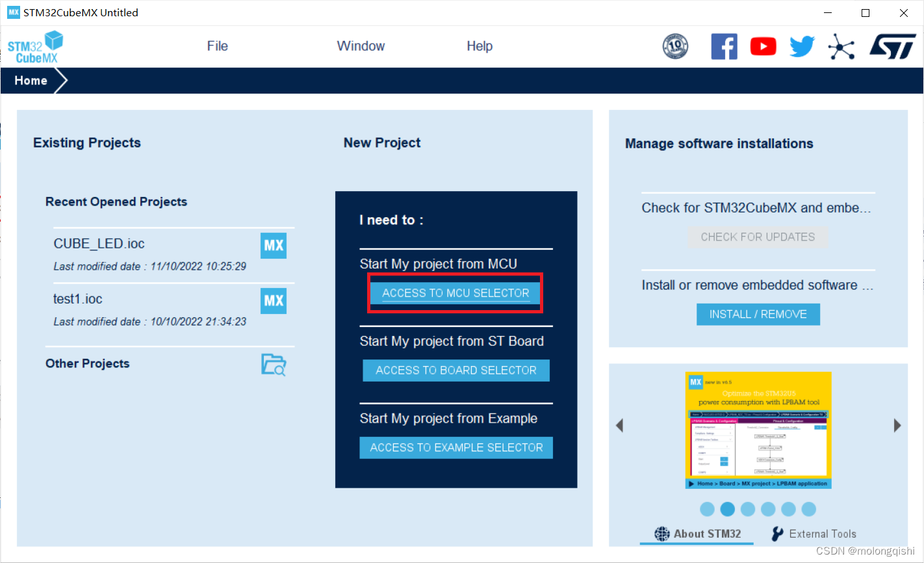The width and height of the screenshot is (924, 563).
Task: Open the ST YouTube channel icon
Action: (x=763, y=47)
